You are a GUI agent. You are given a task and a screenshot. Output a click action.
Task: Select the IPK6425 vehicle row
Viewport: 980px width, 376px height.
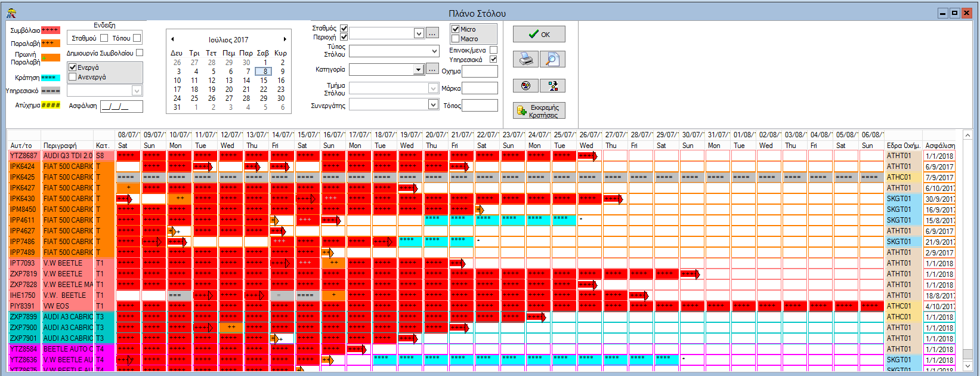(24, 177)
